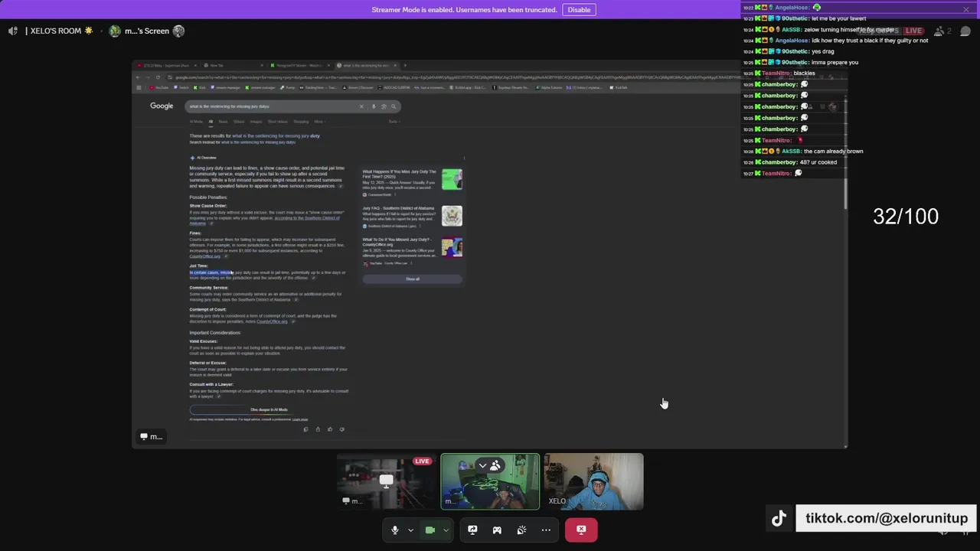Screen dimensions: 980x551
Task: Click the share screen icon
Action: (x=472, y=530)
